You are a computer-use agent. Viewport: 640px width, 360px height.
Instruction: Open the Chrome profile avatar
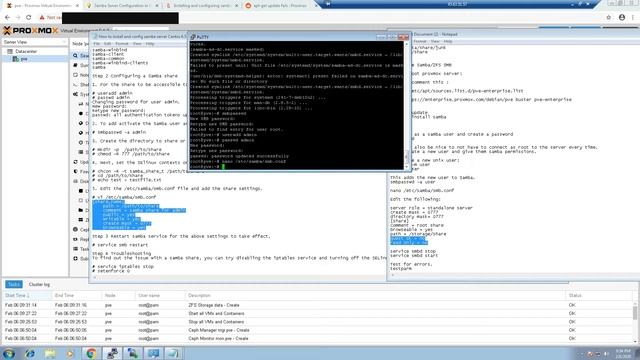point(622,18)
